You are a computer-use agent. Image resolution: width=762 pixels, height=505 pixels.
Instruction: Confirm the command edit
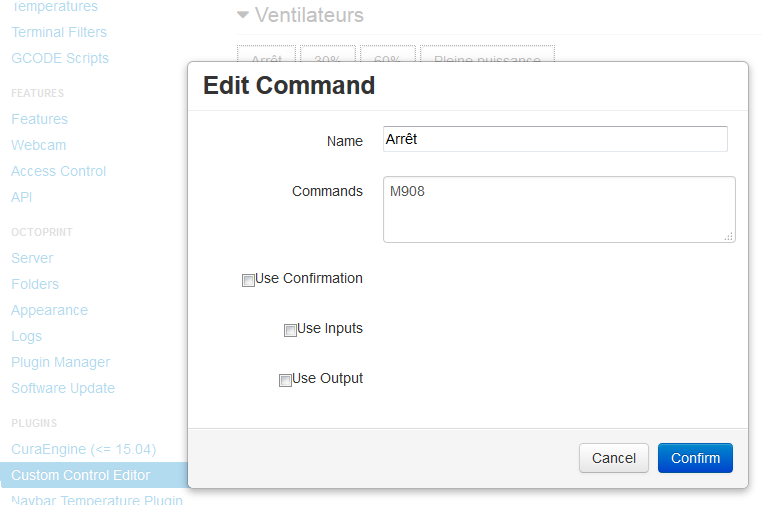click(x=695, y=458)
